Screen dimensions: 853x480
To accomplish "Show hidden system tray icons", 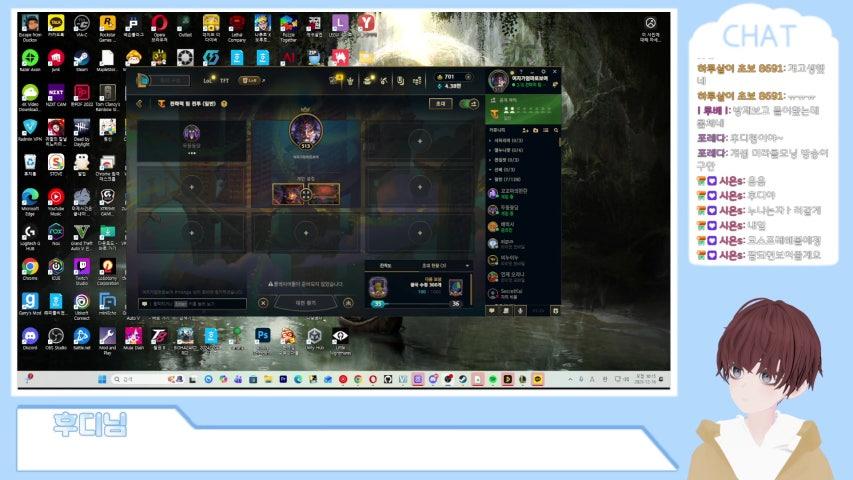I will coord(570,379).
